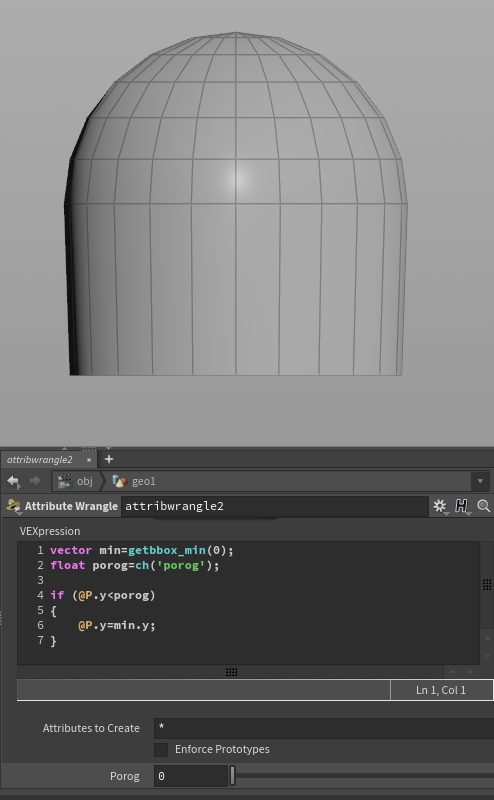Switch to the attribwrangle2 tab
494x800 pixels.
(x=39, y=459)
